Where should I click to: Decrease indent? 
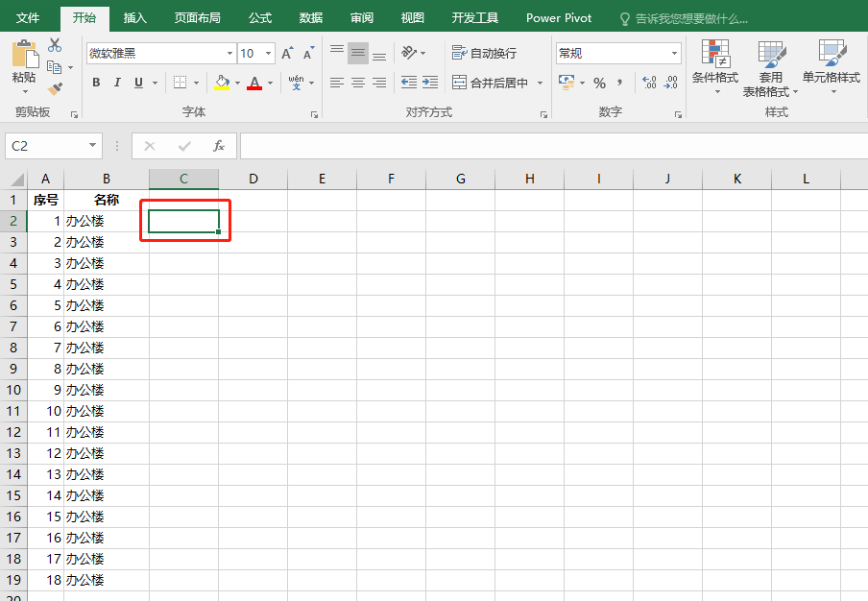click(x=408, y=83)
